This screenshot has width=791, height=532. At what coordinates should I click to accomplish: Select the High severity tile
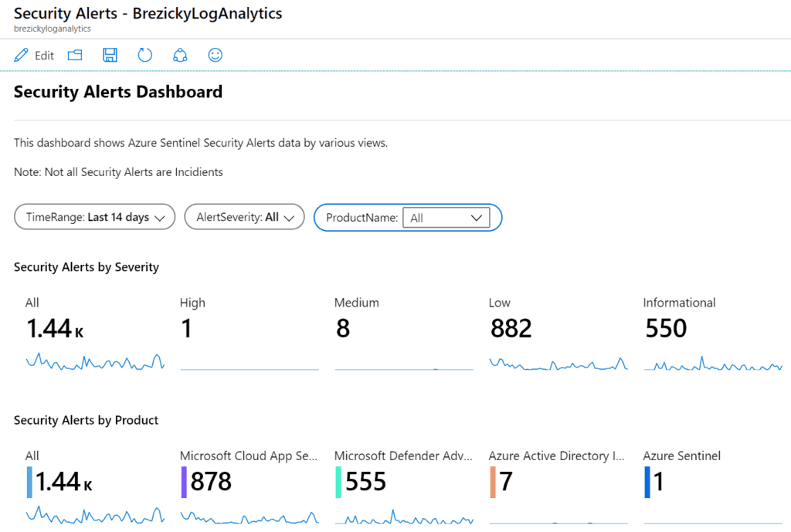pos(250,334)
